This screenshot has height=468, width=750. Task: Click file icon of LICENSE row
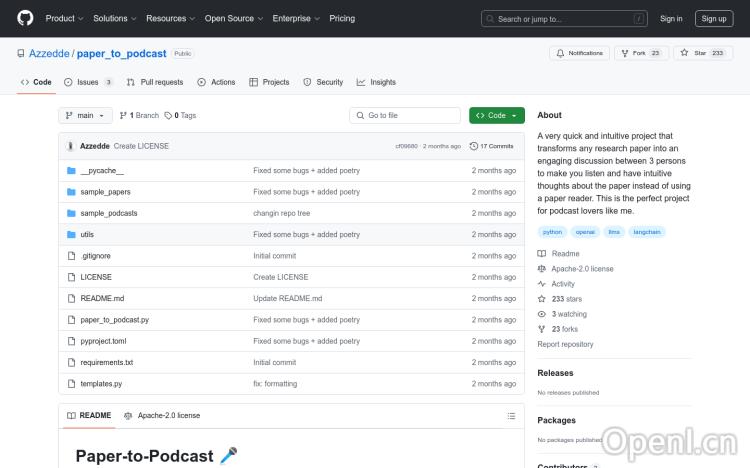(71, 277)
